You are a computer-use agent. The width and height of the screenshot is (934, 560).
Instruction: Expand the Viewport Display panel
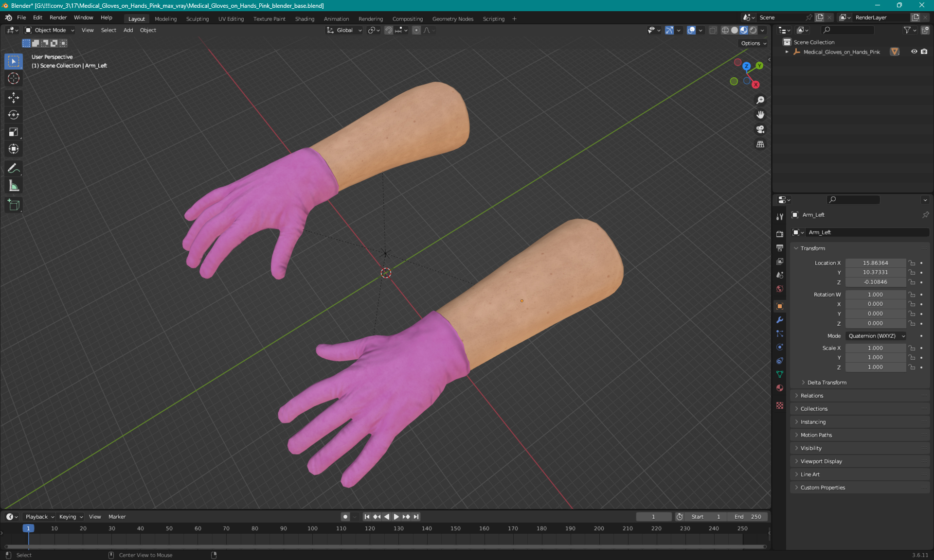[x=821, y=461]
